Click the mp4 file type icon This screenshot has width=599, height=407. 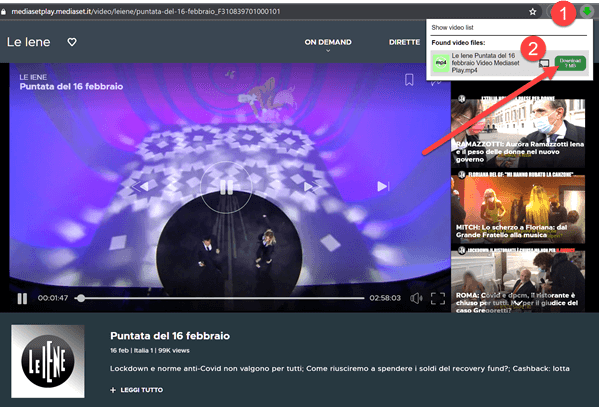click(x=441, y=63)
